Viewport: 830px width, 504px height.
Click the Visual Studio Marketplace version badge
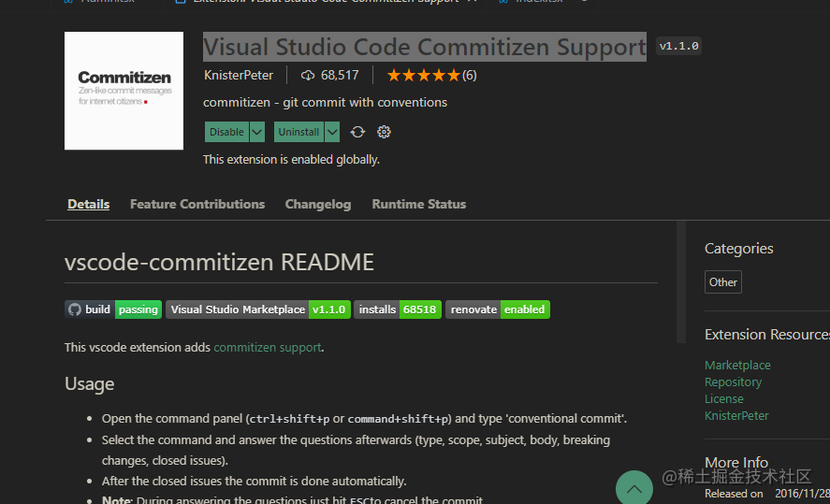click(x=257, y=310)
